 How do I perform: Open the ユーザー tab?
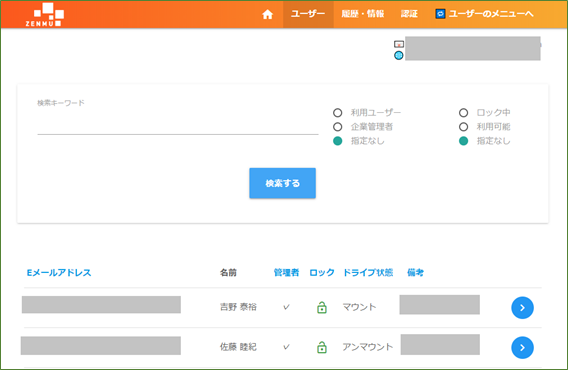tap(308, 14)
